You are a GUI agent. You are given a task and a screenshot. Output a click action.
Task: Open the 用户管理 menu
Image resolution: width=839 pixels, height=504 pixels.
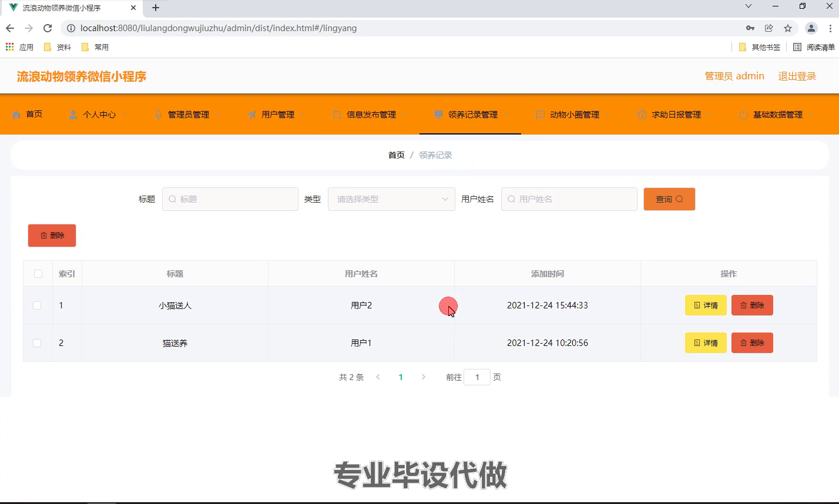click(x=278, y=115)
